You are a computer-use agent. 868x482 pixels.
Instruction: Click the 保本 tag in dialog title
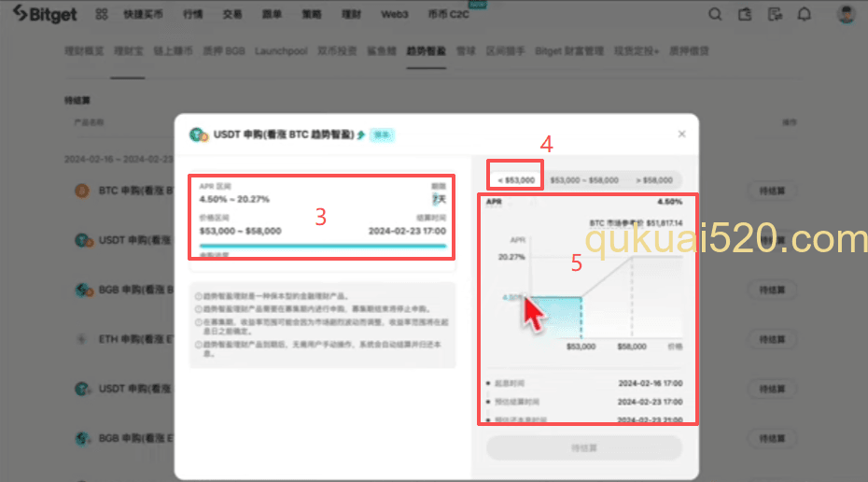pyautogui.click(x=382, y=135)
